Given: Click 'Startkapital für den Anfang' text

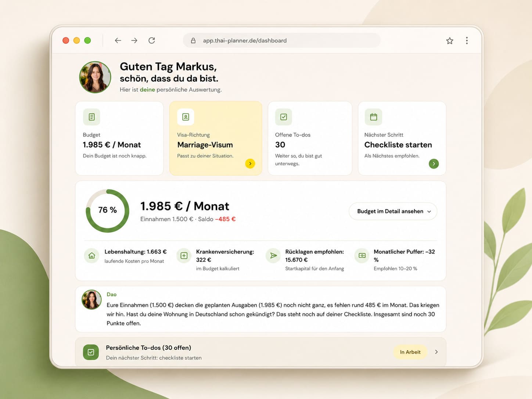Looking at the screenshot, I should [x=314, y=269].
